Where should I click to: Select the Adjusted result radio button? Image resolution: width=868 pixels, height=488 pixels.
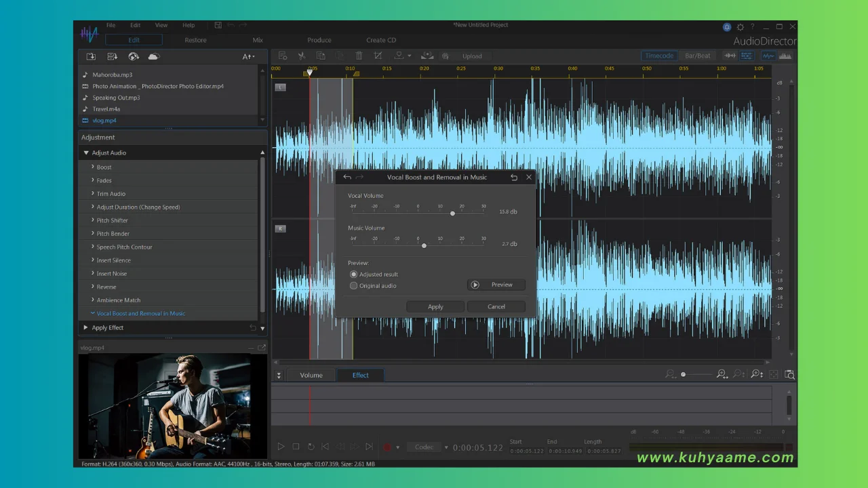[x=353, y=274]
